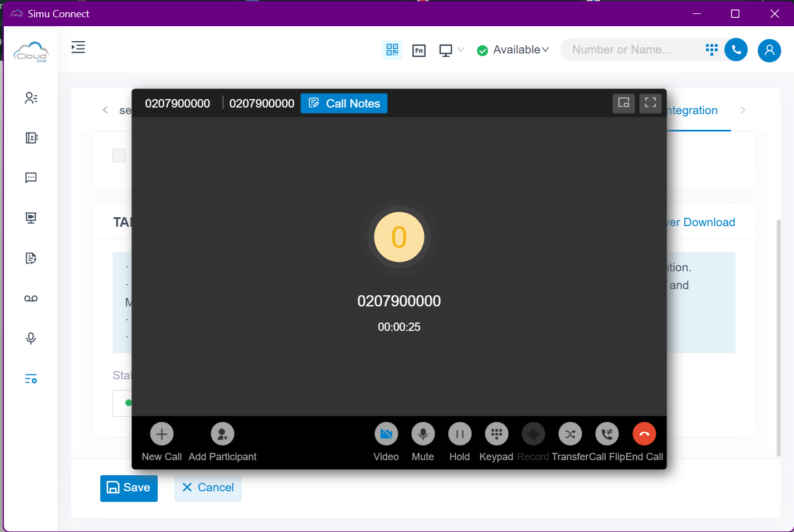Viewport: 794px width, 532px height.
Task: Collapse the sidebar using menu toggle icon
Action: [x=78, y=47]
